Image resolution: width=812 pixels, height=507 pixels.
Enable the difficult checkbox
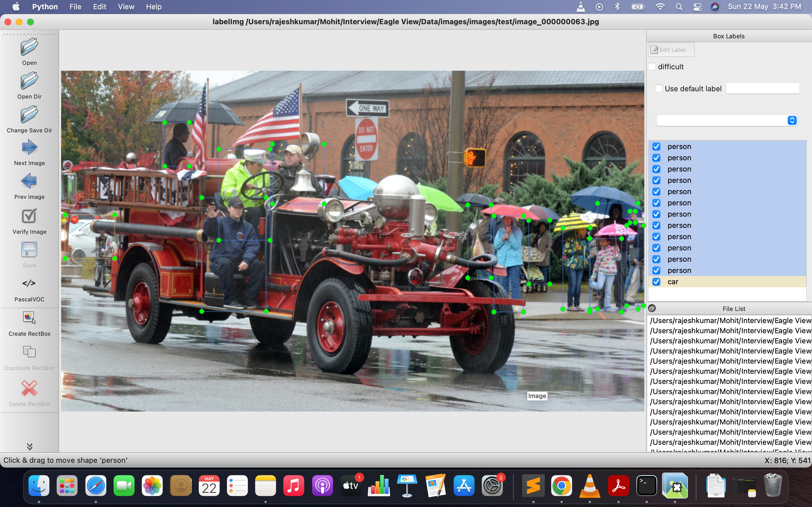pos(652,66)
